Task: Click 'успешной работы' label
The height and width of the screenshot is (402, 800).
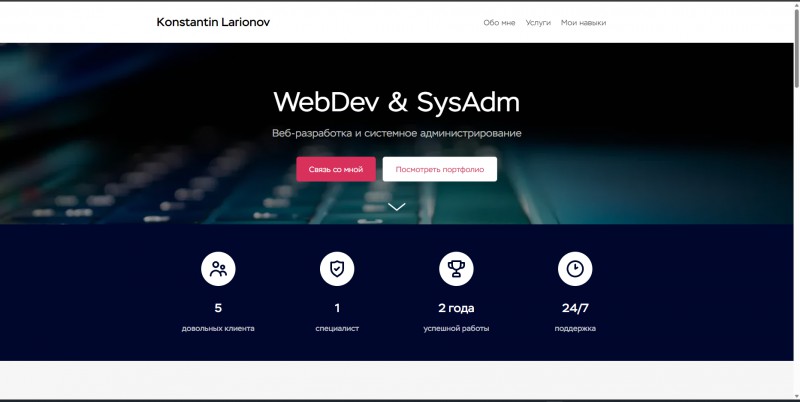Action: [456, 328]
